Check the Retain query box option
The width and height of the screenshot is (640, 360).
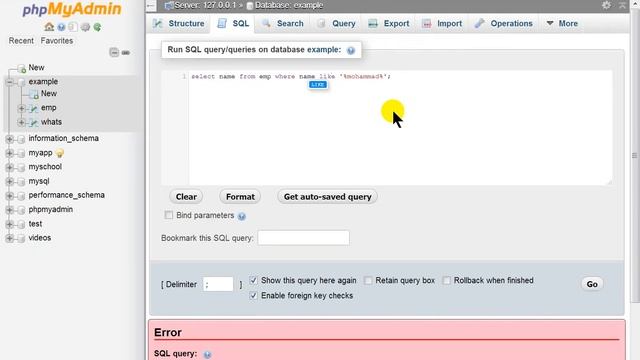pos(368,280)
